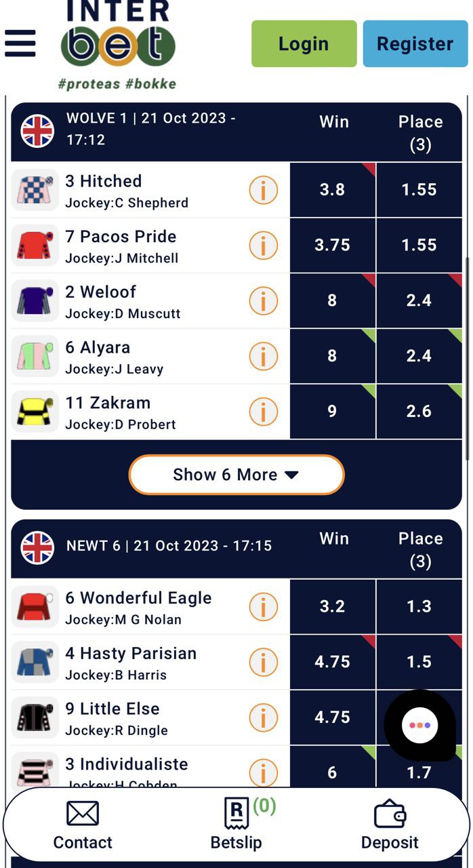Open info icon for Pacos Pride
Viewport: 473px width, 868px height.
(263, 245)
